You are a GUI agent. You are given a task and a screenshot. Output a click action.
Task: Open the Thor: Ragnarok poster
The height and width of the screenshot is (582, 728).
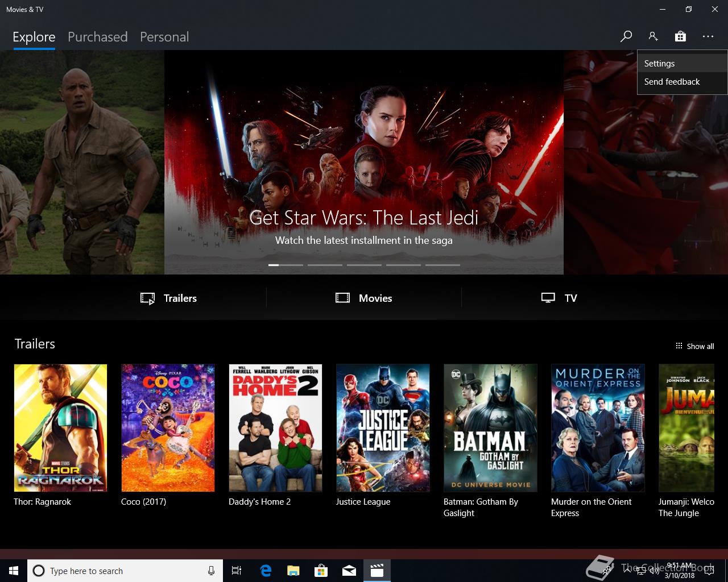(60, 428)
